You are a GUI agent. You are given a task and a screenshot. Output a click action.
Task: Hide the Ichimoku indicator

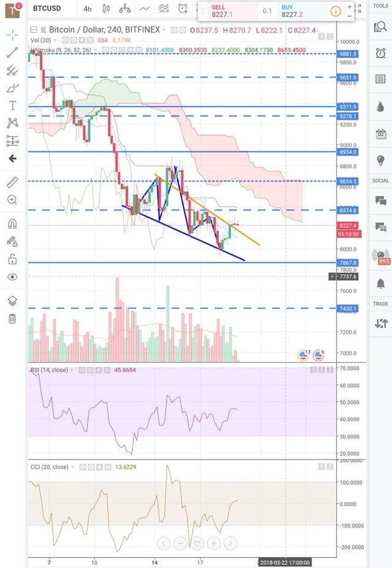(105, 50)
